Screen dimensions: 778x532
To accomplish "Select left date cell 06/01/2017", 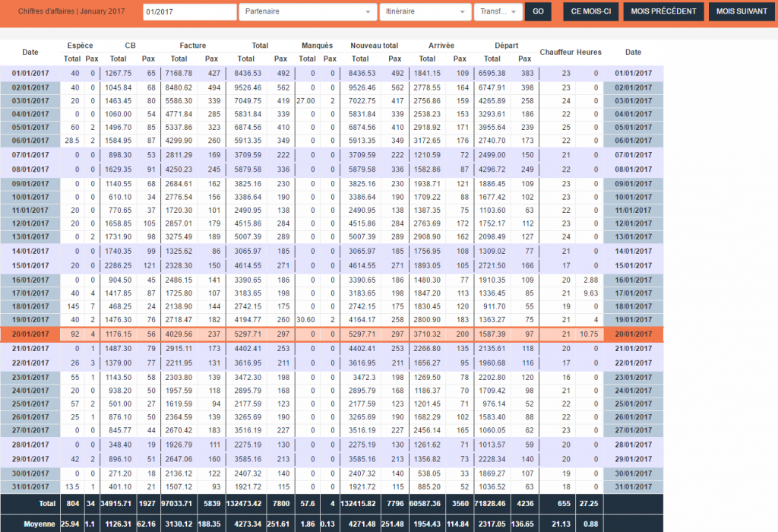I will tap(30, 141).
